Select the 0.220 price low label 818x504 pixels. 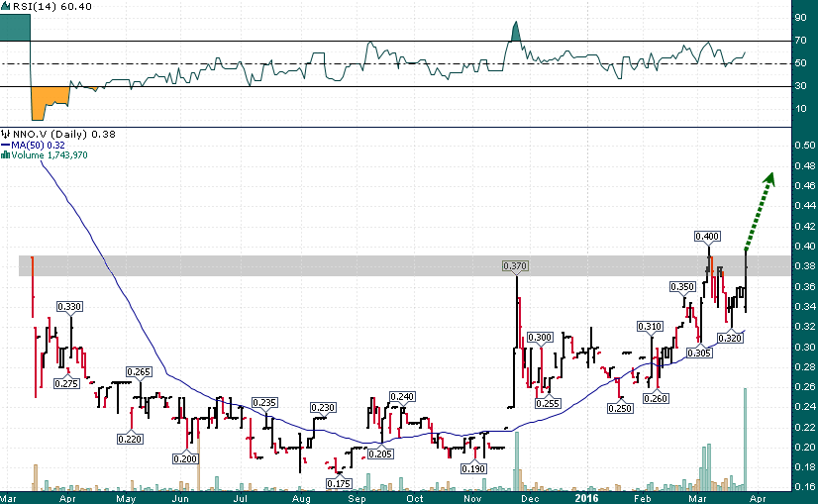point(130,439)
